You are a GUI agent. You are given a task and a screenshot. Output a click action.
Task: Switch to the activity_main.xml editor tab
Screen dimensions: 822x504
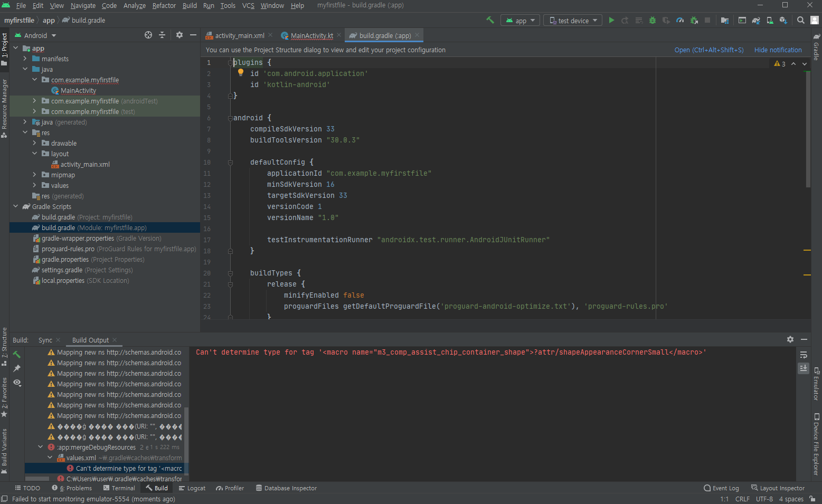240,35
